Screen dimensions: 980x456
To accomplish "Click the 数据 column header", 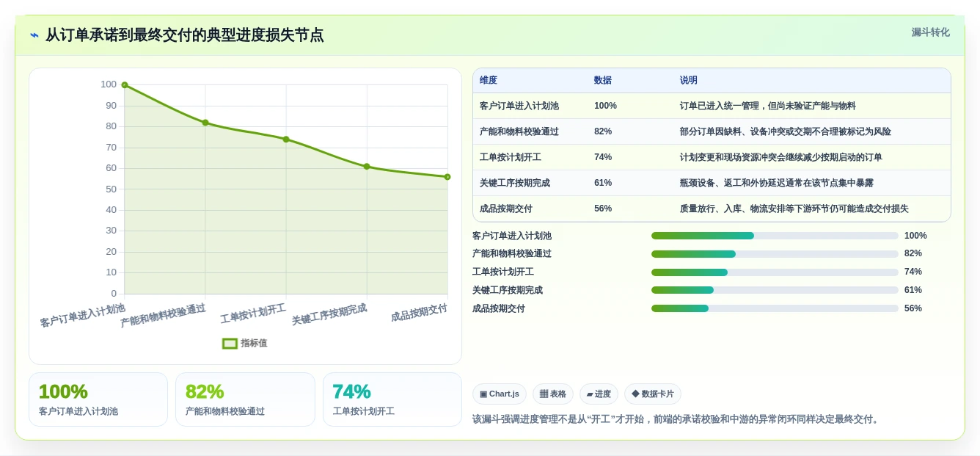I will (x=603, y=81).
